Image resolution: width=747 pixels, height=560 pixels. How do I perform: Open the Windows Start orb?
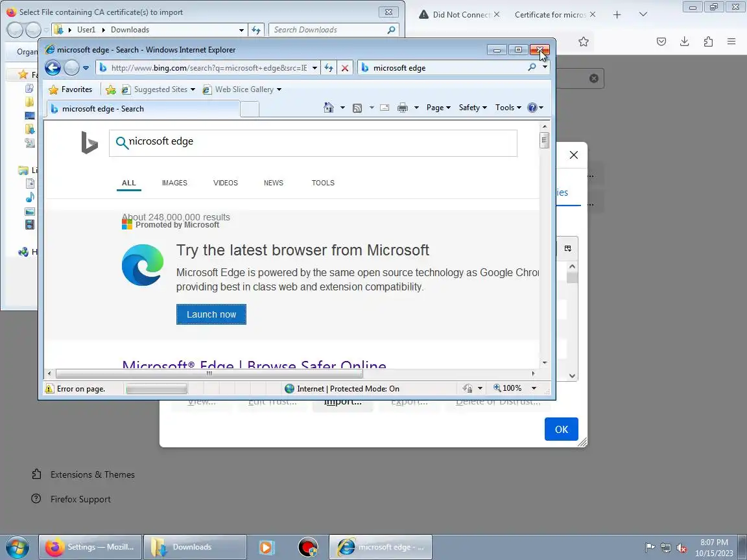[x=17, y=547]
